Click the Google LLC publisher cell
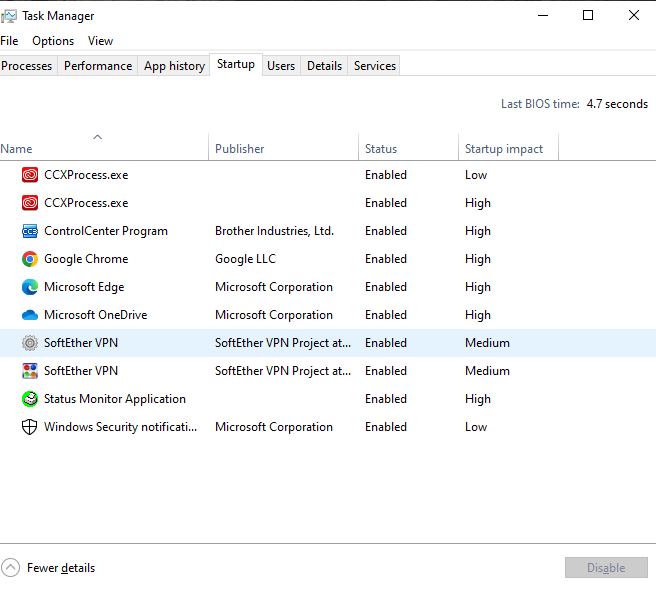656x592 pixels. click(x=246, y=259)
